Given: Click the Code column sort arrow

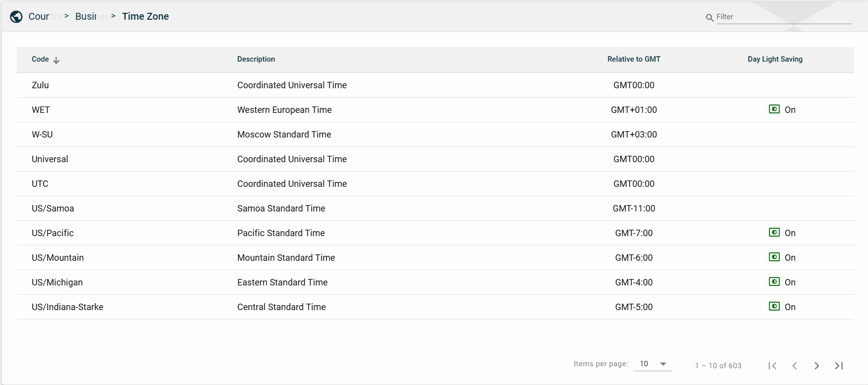Looking at the screenshot, I should 57,60.
